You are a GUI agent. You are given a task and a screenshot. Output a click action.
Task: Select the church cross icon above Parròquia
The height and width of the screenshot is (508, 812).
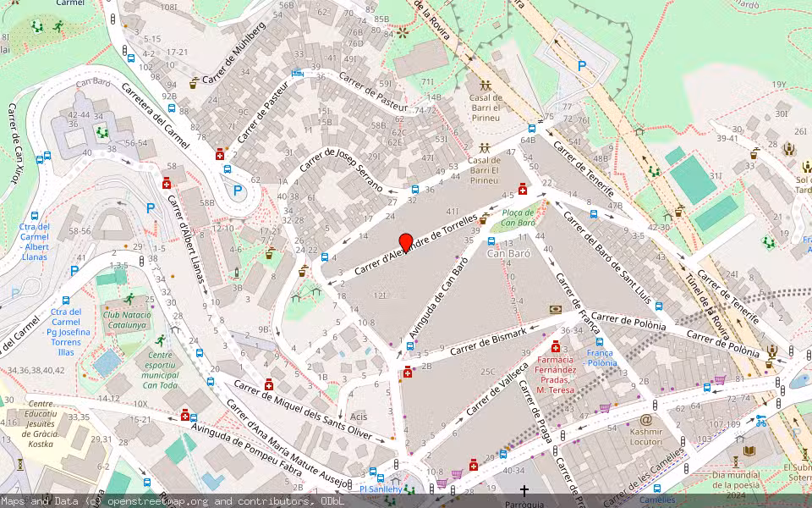point(524,490)
